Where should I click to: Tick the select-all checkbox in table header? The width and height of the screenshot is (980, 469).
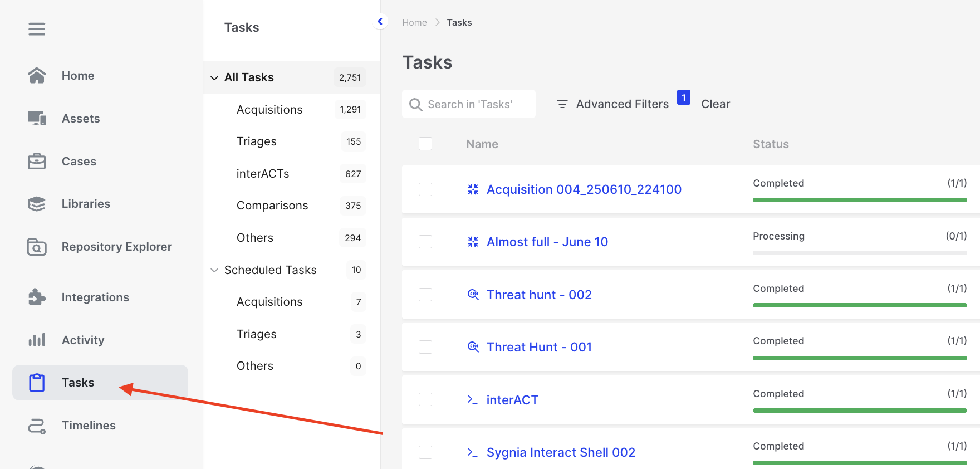coord(425,144)
